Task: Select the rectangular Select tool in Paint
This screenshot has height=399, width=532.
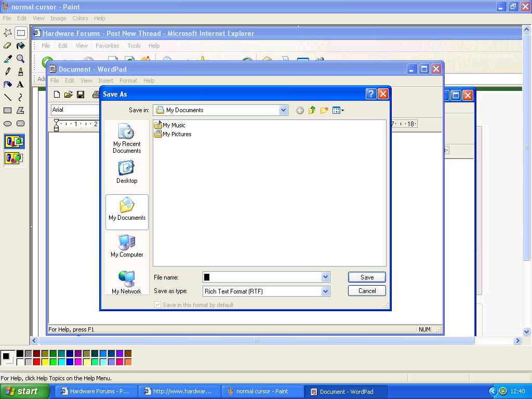Action: pyautogui.click(x=21, y=33)
